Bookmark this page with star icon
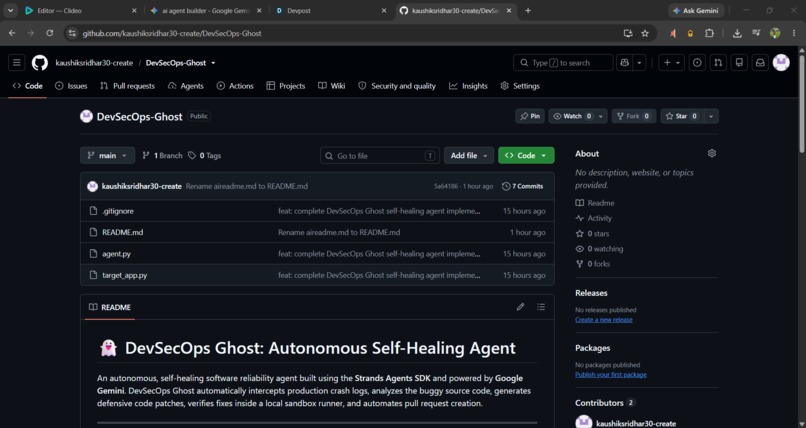The width and height of the screenshot is (806, 428). [x=645, y=33]
